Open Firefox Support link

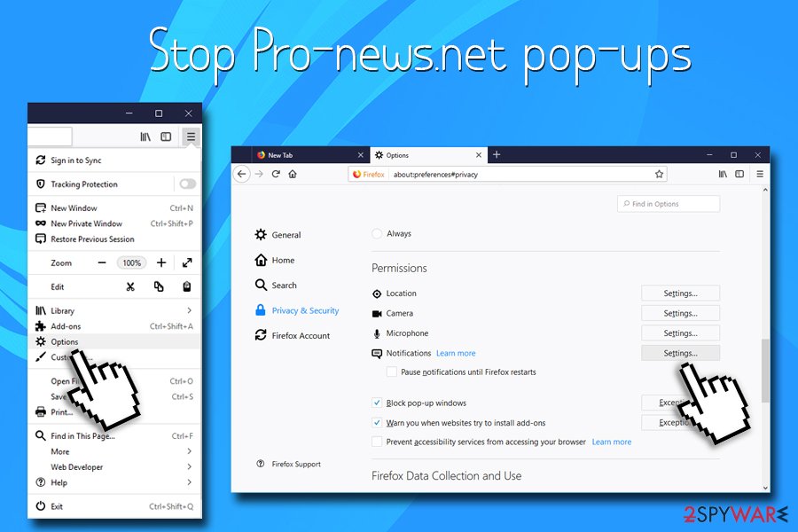click(x=288, y=464)
